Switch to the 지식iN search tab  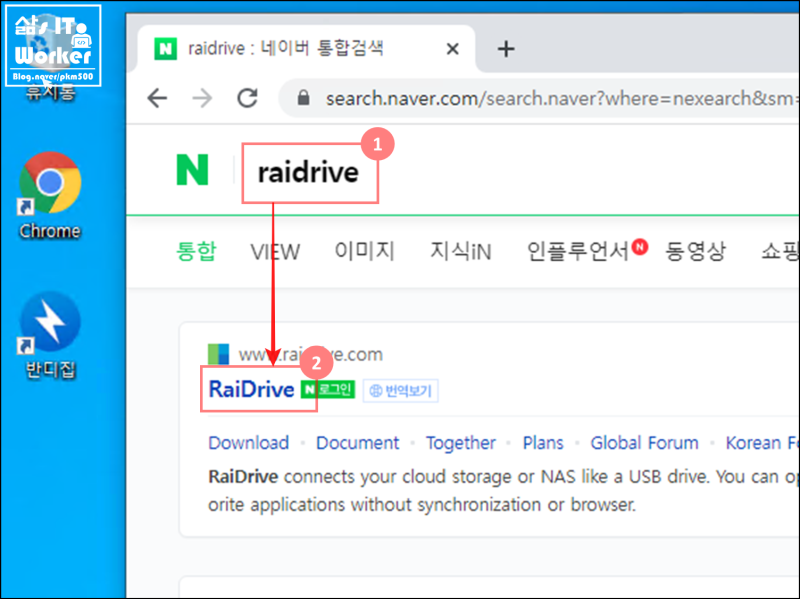click(461, 251)
